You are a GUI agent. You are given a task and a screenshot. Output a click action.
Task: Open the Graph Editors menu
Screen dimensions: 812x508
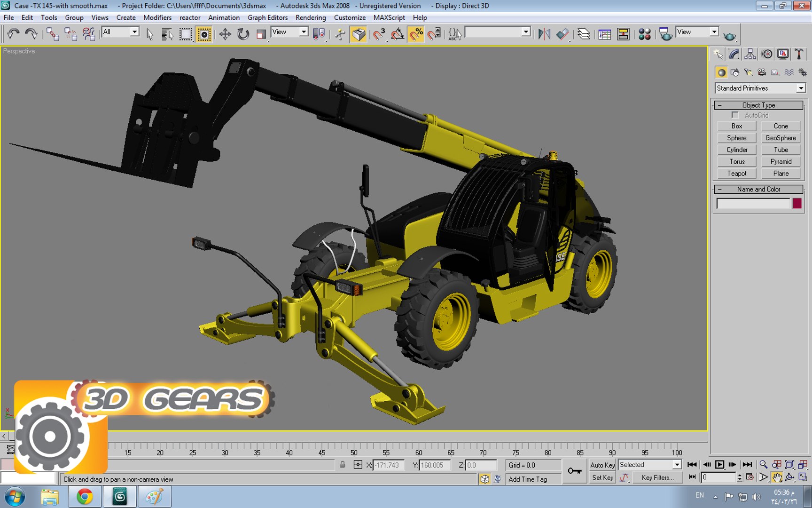[267, 17]
